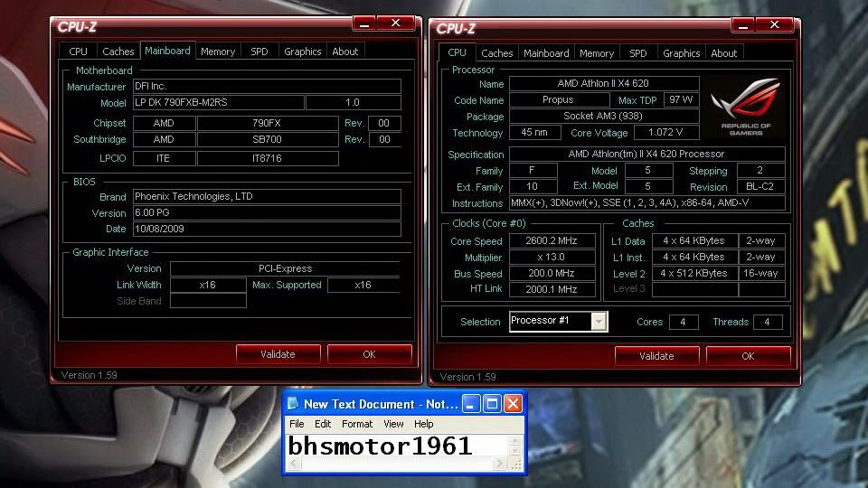Click the Max TDP value 97 W
The height and width of the screenshot is (488, 868).
tap(681, 99)
